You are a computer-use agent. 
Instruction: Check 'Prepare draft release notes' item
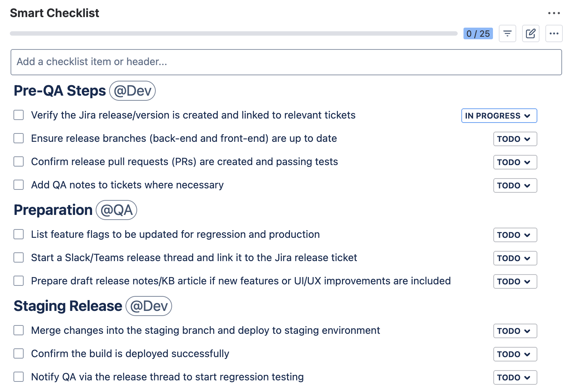[x=19, y=281]
